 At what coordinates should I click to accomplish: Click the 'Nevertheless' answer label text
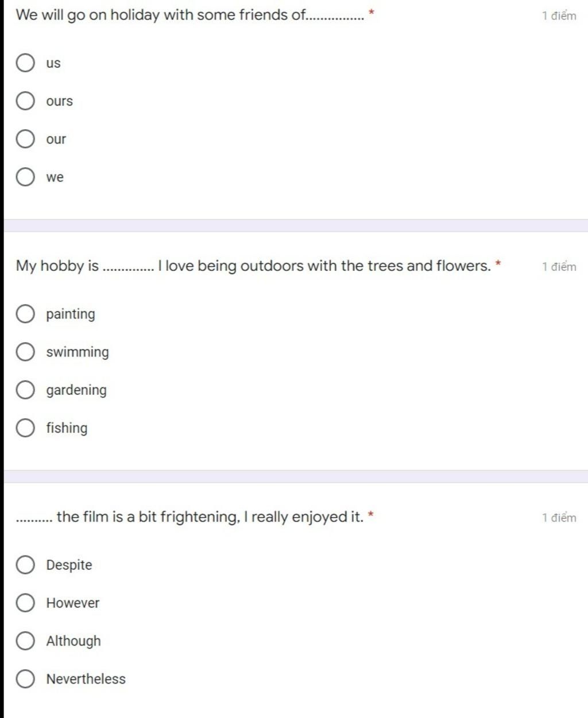pos(86,679)
